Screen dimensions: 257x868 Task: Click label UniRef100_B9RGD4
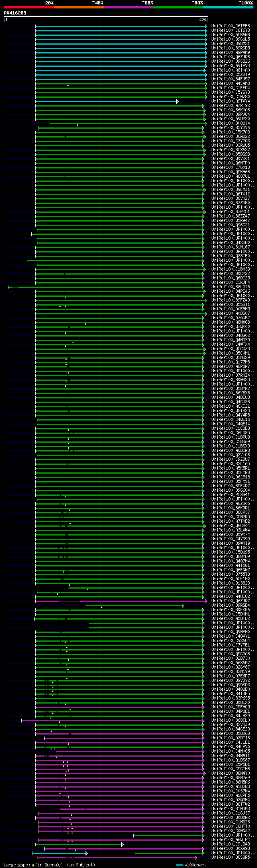[x=230, y=605]
